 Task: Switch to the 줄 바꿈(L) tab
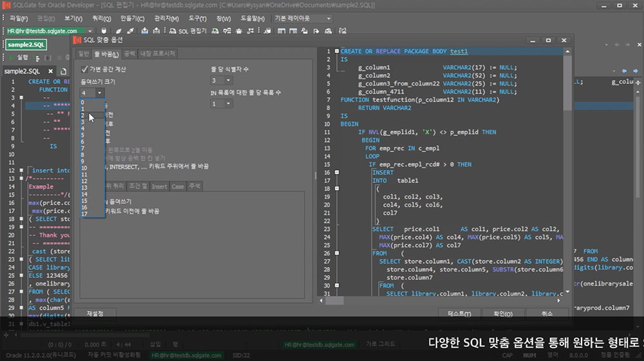pyautogui.click(x=106, y=54)
